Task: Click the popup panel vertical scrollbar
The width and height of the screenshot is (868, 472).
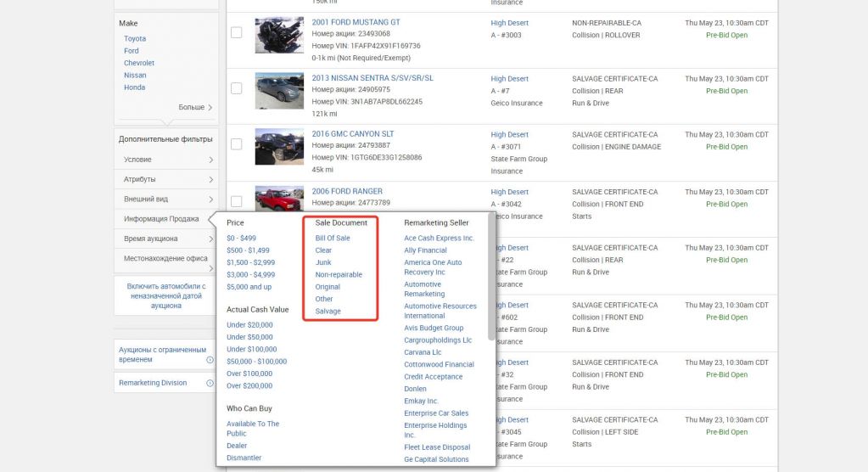Action: 491,277
